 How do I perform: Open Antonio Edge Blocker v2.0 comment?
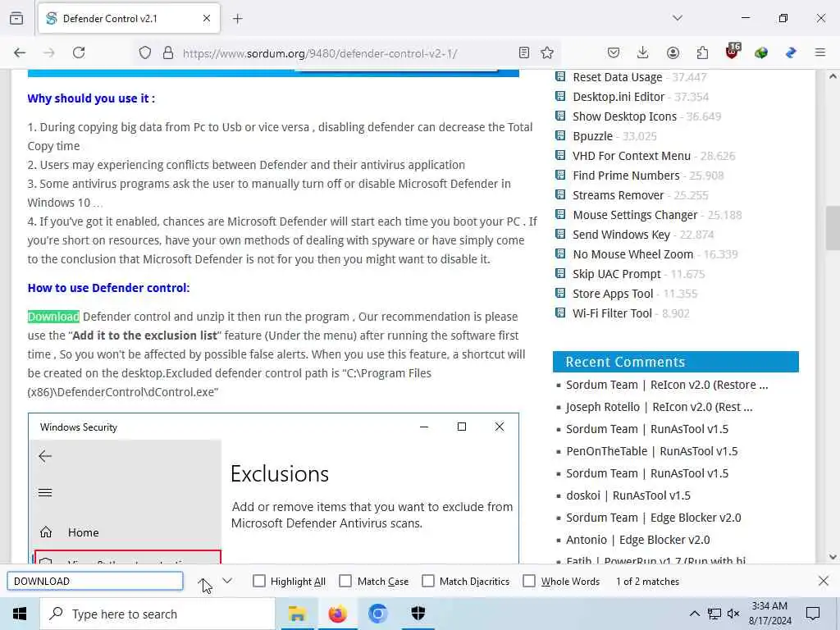pos(637,540)
